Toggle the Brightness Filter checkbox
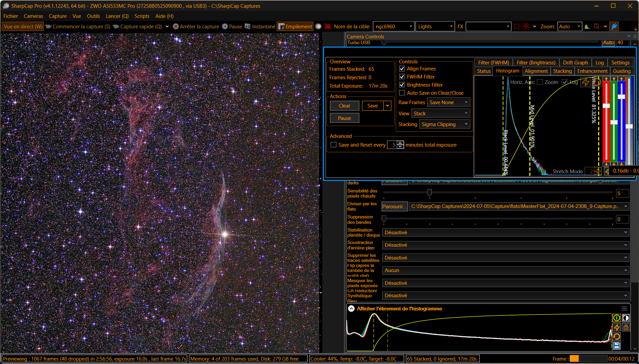 pos(402,85)
